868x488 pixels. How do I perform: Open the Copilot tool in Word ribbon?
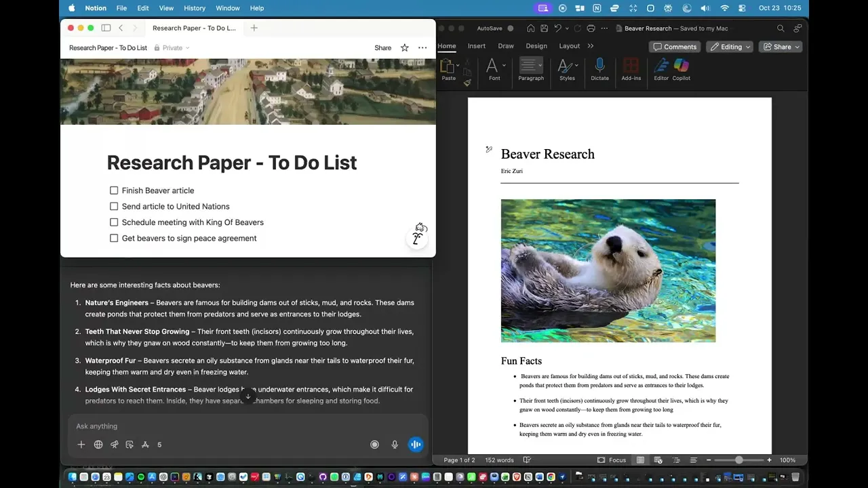(x=681, y=66)
